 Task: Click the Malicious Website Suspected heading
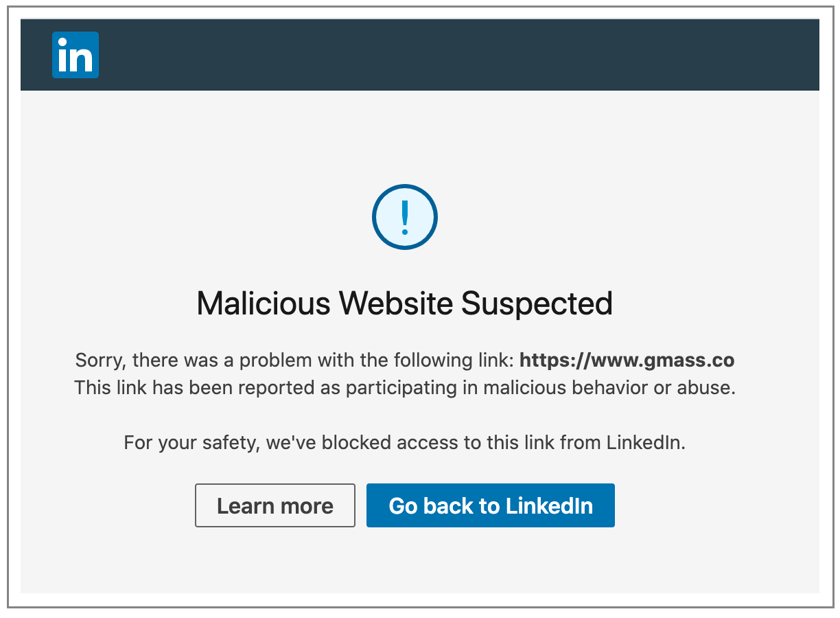(x=405, y=303)
